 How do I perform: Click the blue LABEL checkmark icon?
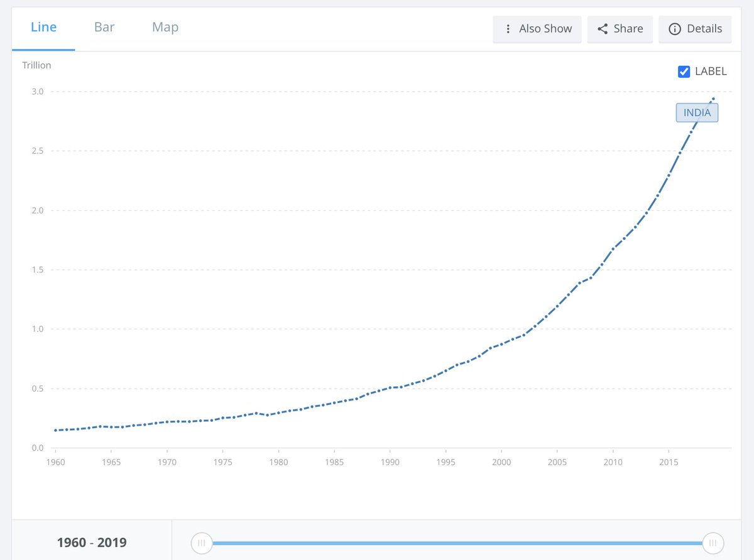pyautogui.click(x=684, y=72)
